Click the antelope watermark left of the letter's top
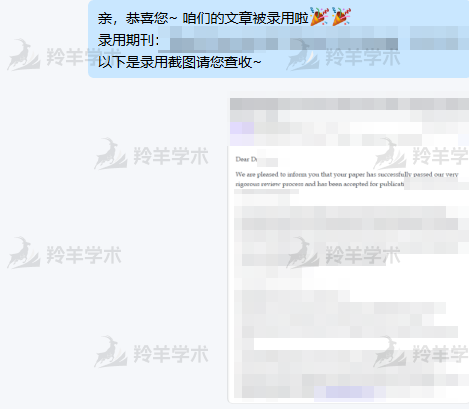Image resolution: width=469 pixels, height=409 pixels. tap(110, 154)
